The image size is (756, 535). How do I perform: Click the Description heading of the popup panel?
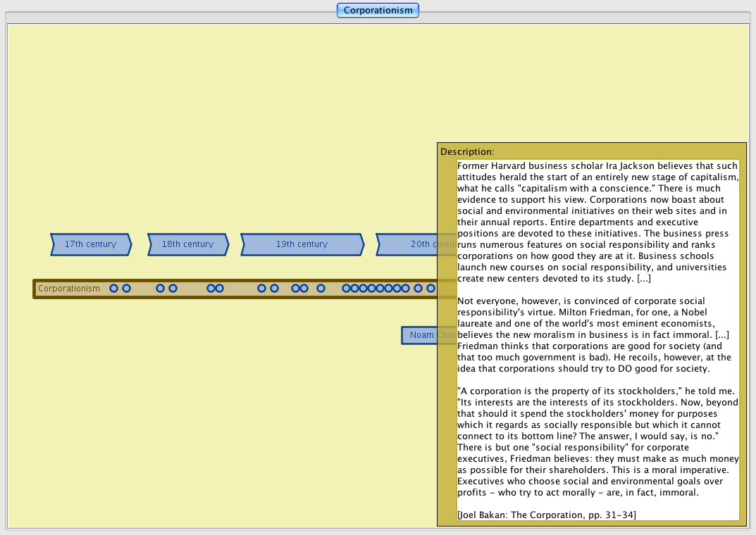(x=467, y=151)
